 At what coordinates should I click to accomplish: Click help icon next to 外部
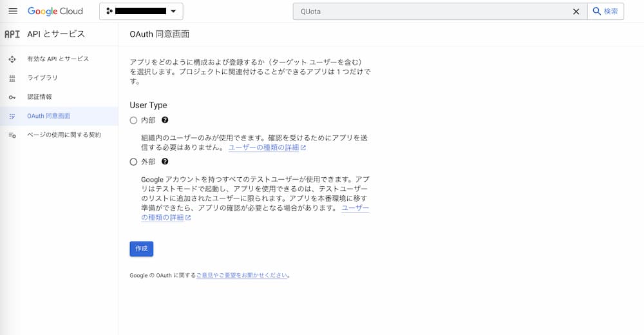pos(165,162)
